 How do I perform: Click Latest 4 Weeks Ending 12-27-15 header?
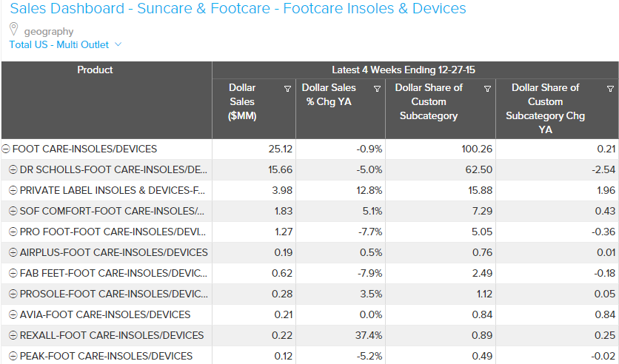click(x=404, y=70)
